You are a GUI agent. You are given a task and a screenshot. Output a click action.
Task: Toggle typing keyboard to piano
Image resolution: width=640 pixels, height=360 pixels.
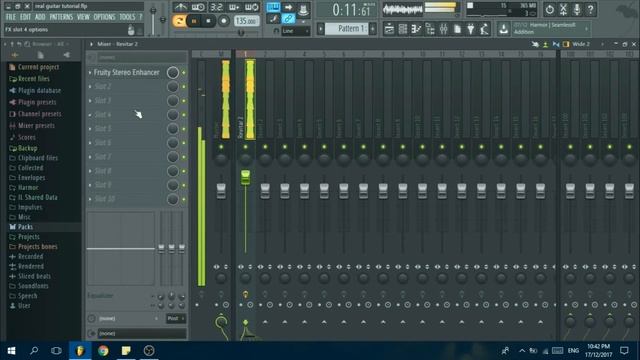point(273,7)
